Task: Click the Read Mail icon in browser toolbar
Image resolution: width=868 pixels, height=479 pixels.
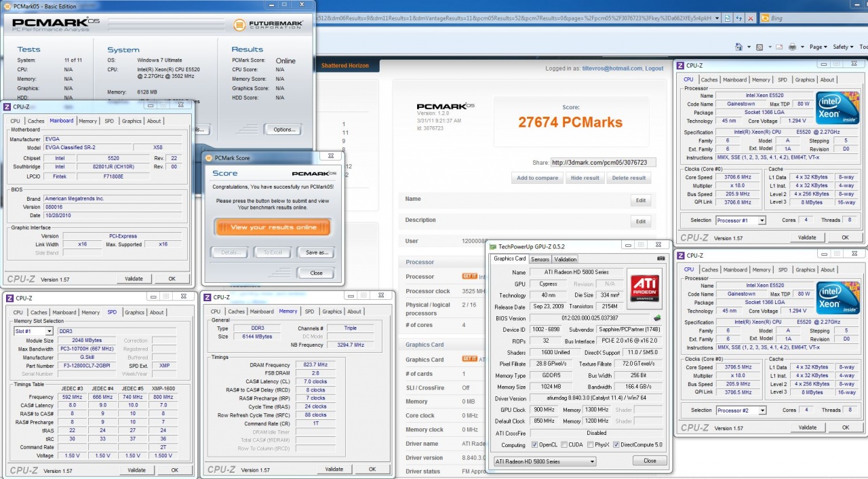Action: click(778, 47)
